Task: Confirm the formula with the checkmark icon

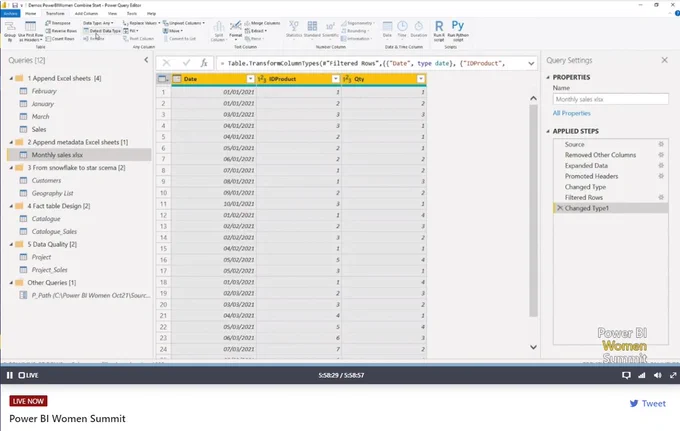Action: point(186,63)
